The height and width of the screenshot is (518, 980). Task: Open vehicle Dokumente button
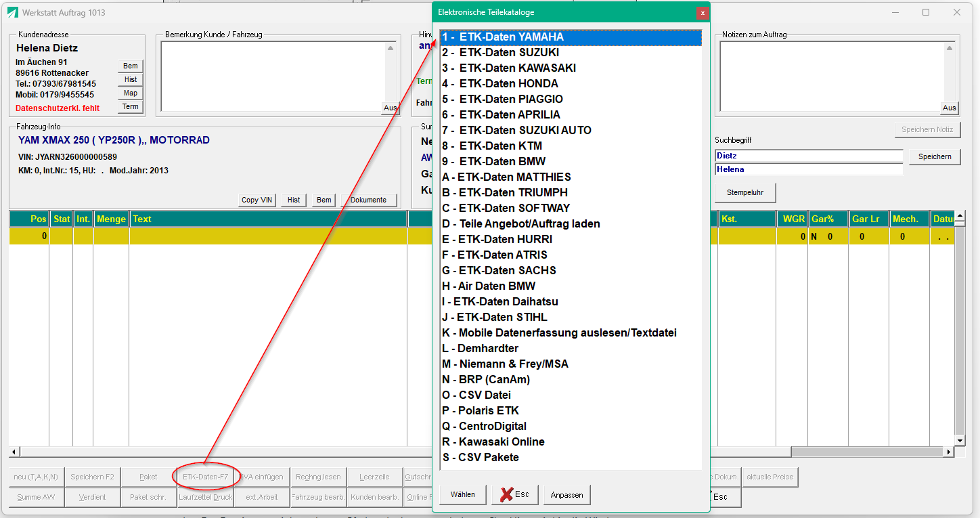click(369, 200)
